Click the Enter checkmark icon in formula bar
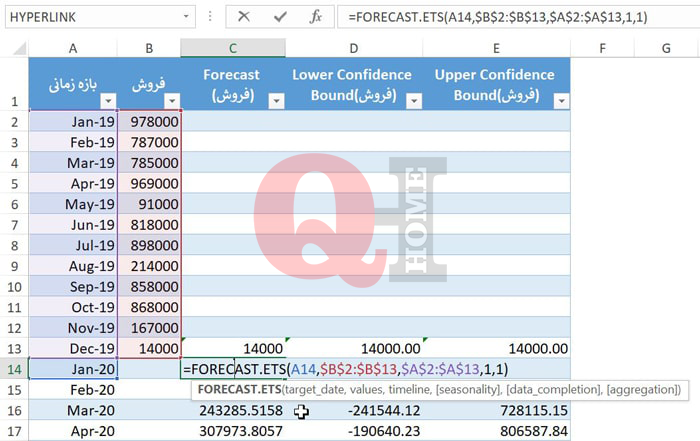This screenshot has height=441, width=700. point(280,17)
